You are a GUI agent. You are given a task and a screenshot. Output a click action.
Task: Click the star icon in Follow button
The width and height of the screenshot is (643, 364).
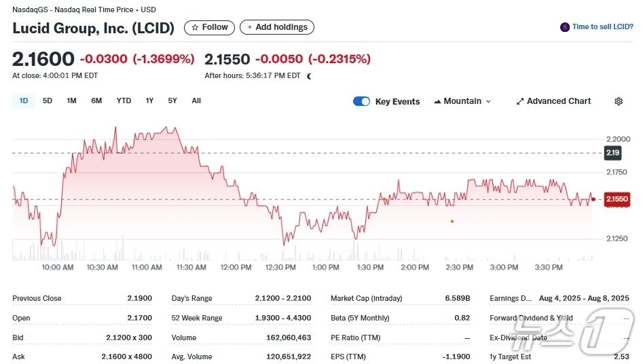pyautogui.click(x=195, y=27)
